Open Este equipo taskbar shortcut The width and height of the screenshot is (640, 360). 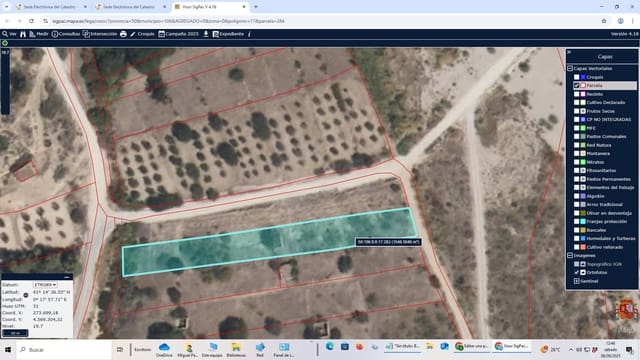[x=212, y=350]
